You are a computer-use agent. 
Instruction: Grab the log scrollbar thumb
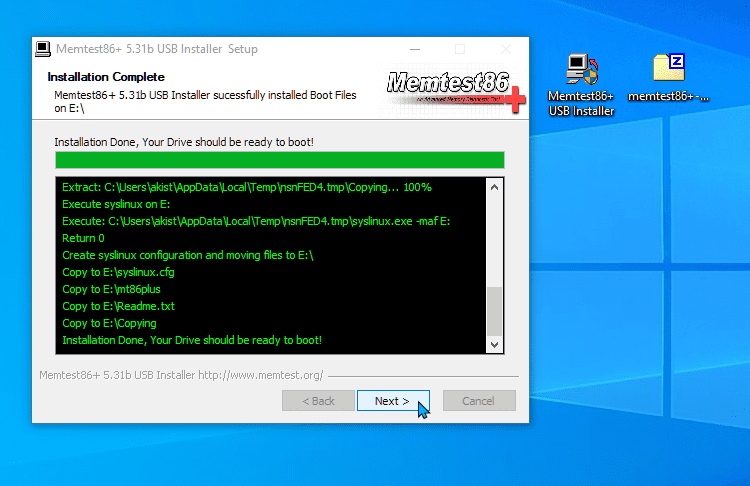495,311
